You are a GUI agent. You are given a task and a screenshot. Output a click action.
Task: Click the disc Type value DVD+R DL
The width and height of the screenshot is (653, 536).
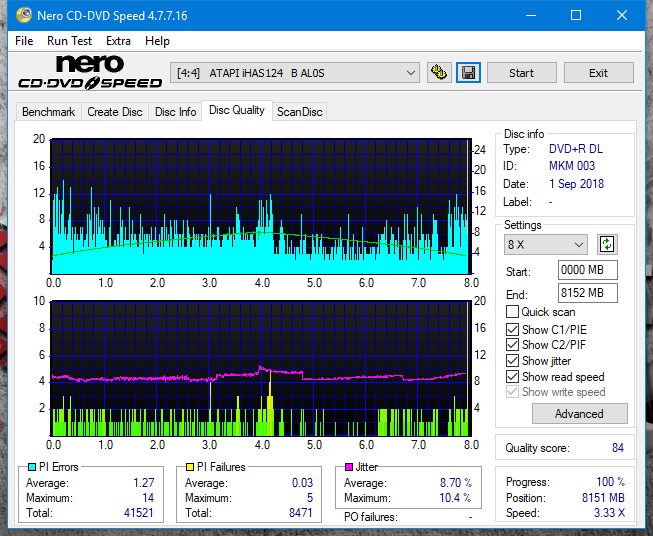click(x=576, y=149)
